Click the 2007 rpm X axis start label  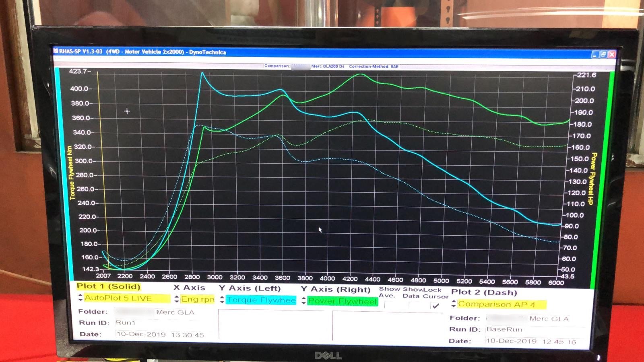(x=103, y=276)
